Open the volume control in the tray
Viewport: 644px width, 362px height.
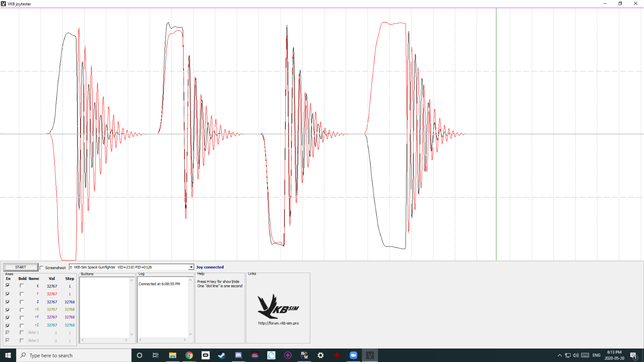576,355
